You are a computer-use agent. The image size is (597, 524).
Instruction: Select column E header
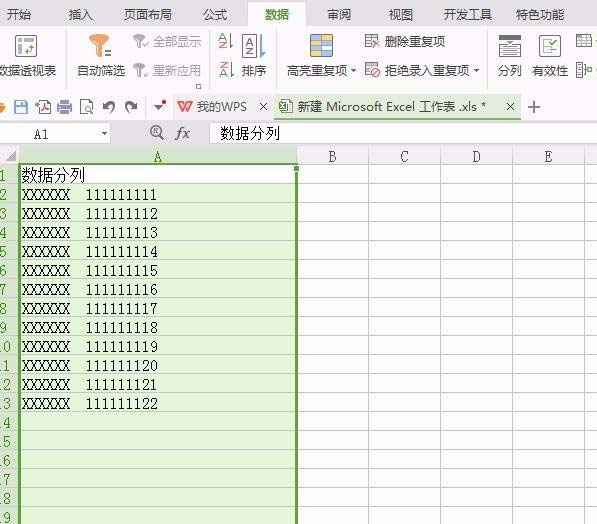click(x=548, y=157)
